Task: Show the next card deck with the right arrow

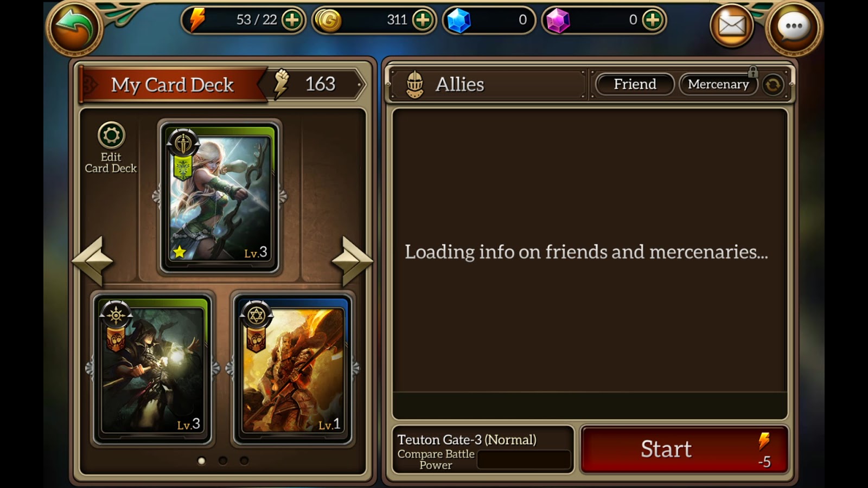Action: tap(353, 261)
